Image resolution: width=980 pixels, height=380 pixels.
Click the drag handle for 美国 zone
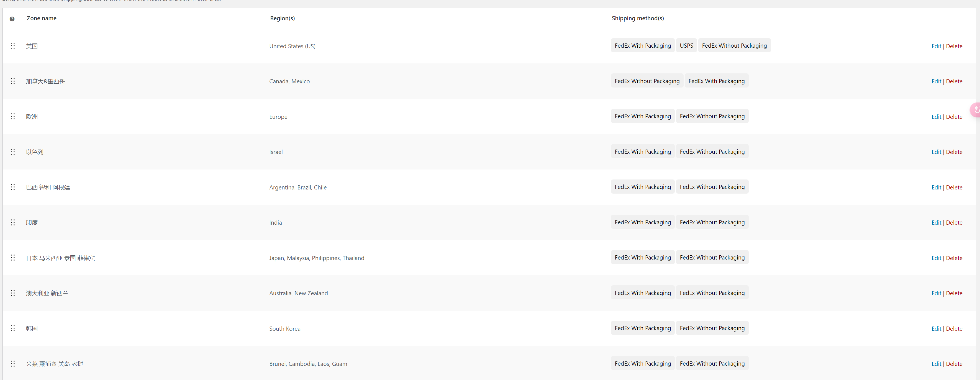click(13, 46)
